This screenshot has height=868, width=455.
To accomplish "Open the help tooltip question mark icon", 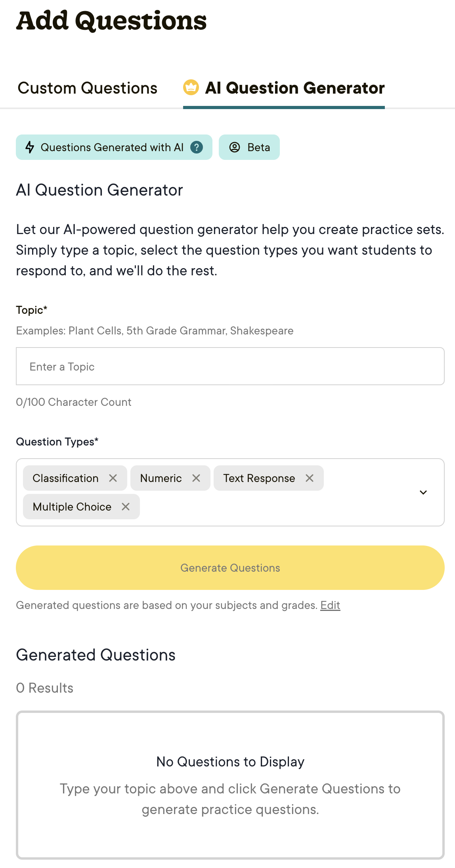I will 197,147.
